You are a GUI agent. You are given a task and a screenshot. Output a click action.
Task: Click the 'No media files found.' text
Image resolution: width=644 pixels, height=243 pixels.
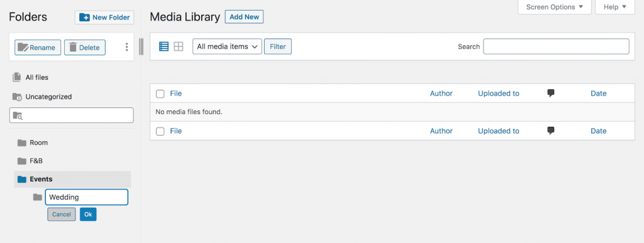coord(189,112)
